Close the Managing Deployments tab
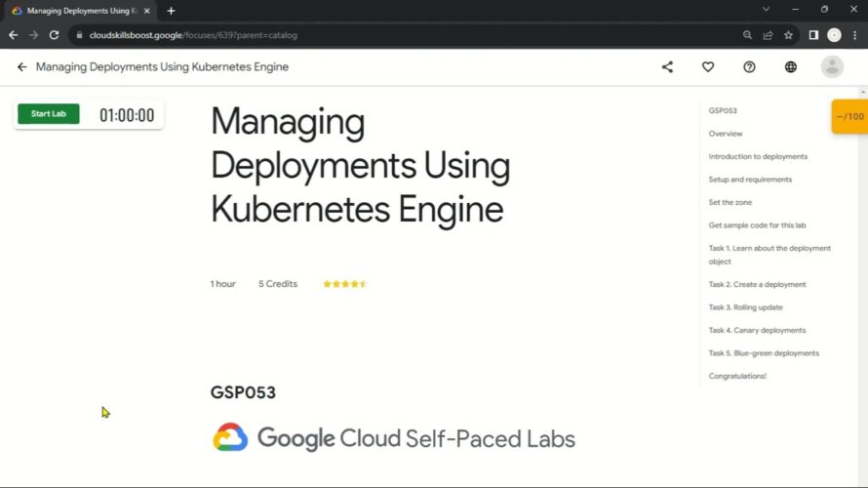Viewport: 868px width, 488px height. (146, 11)
